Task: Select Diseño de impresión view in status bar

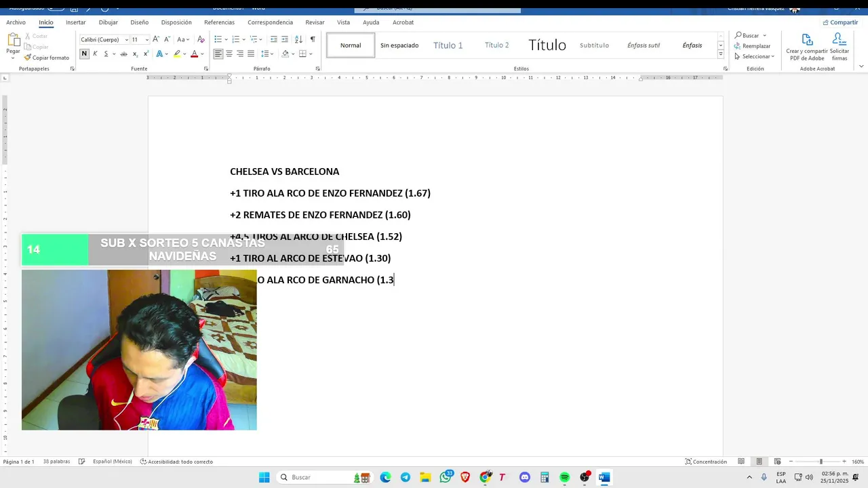Action: click(759, 462)
